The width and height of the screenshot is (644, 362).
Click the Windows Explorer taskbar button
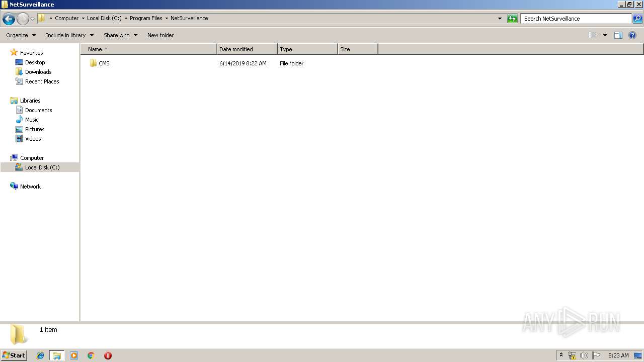point(57,355)
